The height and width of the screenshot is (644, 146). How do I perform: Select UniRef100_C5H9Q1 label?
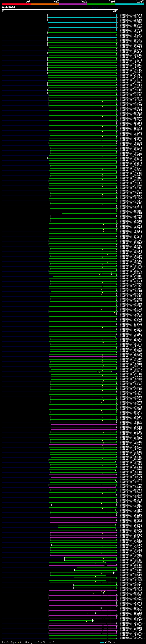(x=131, y=284)
